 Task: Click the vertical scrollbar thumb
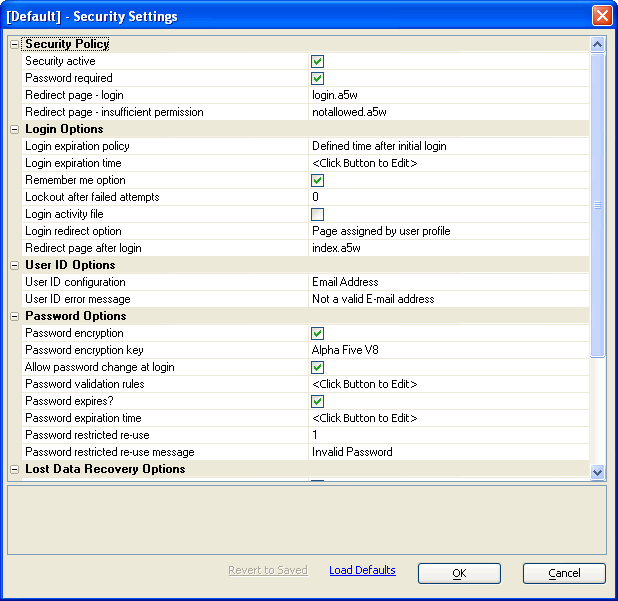click(598, 205)
